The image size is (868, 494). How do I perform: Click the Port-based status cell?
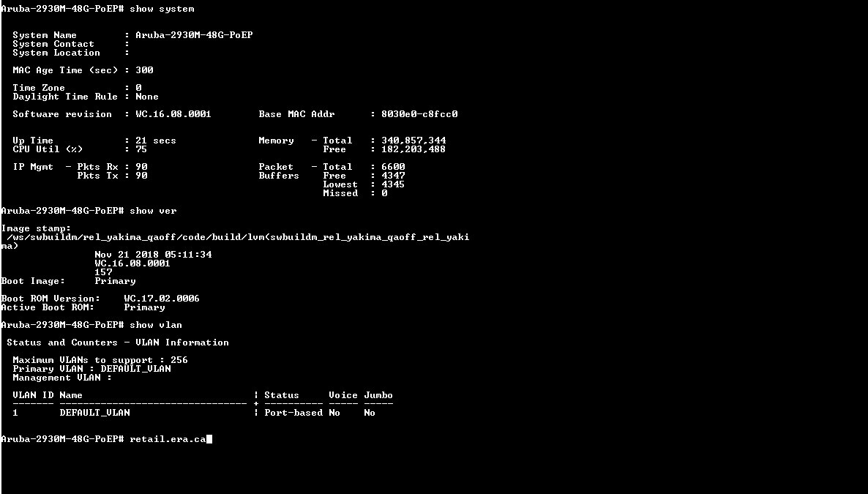[x=293, y=413]
